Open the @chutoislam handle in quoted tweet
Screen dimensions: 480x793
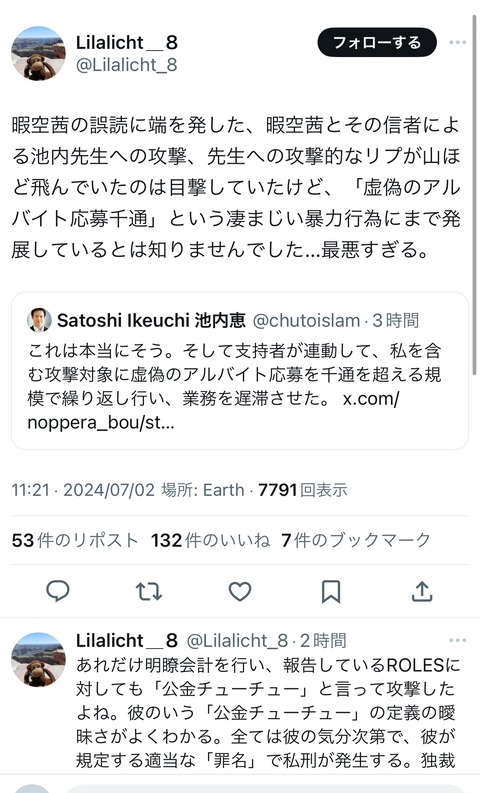pos(306,320)
